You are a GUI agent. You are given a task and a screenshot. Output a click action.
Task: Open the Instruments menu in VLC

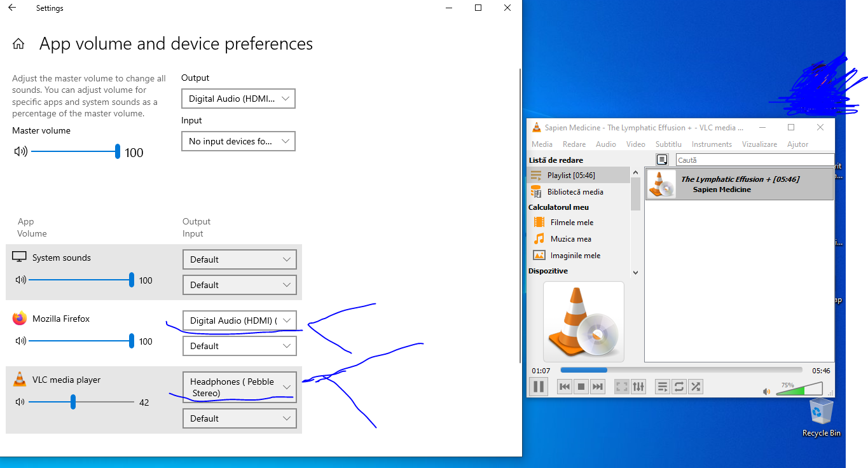712,144
